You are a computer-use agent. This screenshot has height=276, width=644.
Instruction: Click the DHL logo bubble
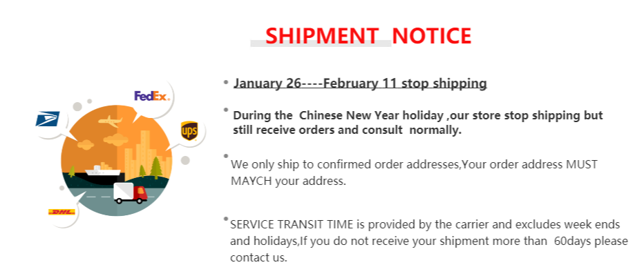tap(61, 212)
